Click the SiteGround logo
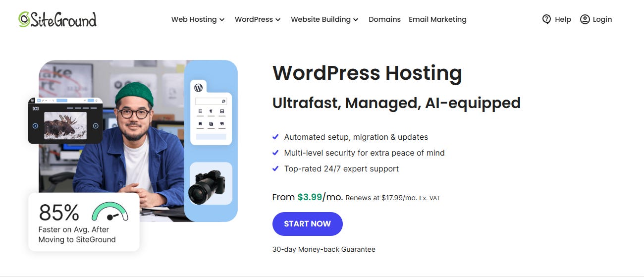The width and height of the screenshot is (644, 279). (x=57, y=19)
